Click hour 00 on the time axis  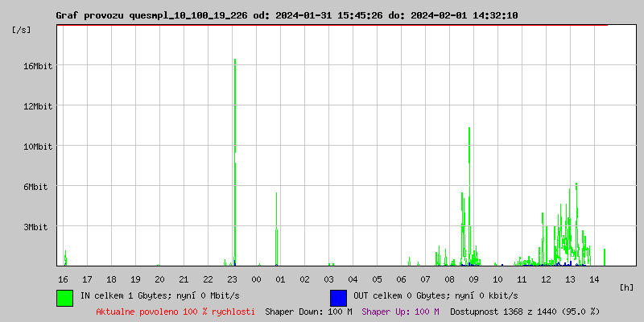(x=256, y=279)
